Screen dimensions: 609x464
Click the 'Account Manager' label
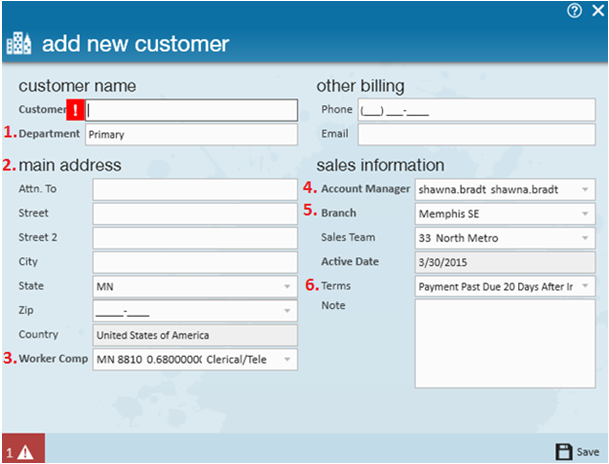click(x=365, y=189)
